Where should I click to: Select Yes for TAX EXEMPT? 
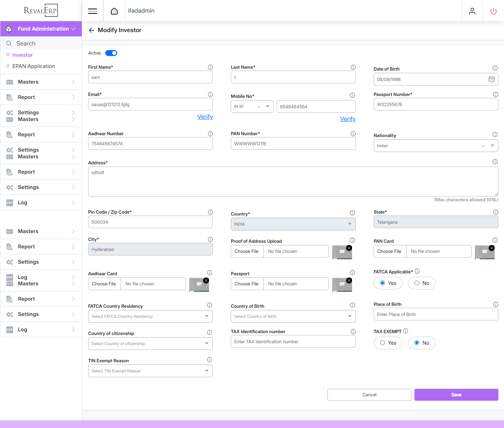point(388,343)
